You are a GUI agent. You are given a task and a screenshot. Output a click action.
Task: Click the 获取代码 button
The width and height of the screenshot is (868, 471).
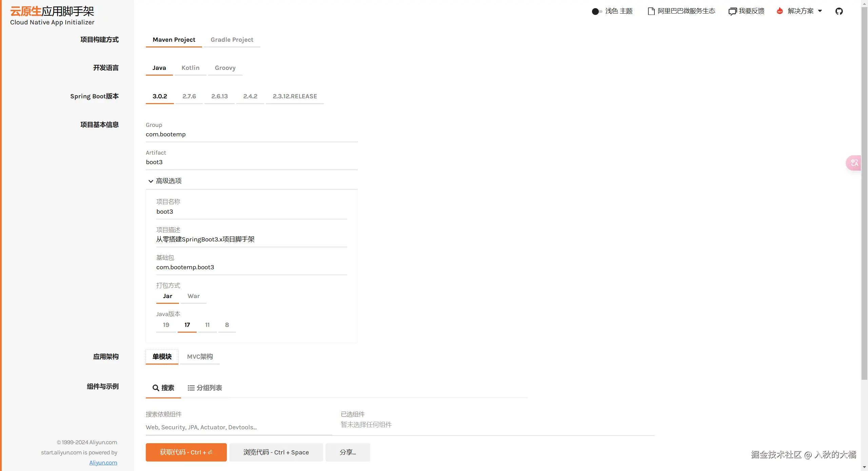coord(186,452)
